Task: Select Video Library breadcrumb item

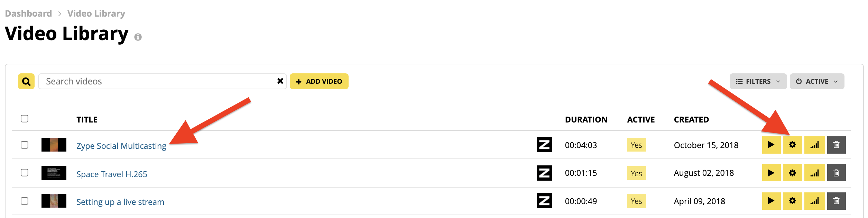Action: coord(96,13)
